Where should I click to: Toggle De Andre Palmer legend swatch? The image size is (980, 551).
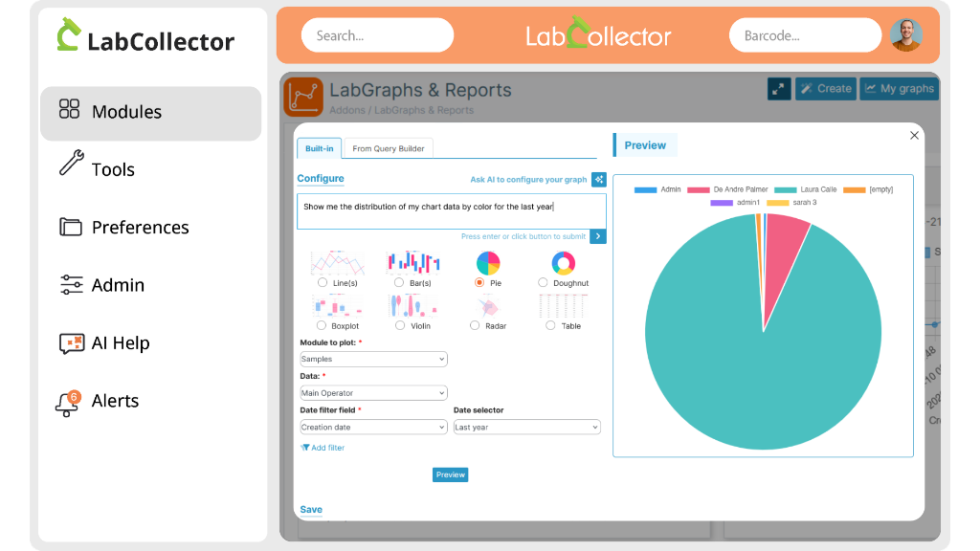(x=698, y=190)
